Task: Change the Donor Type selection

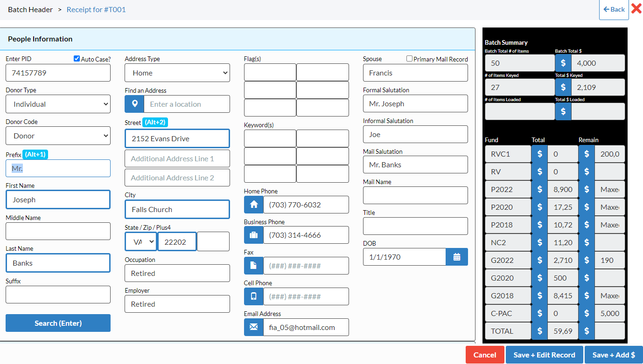Action: [x=58, y=103]
